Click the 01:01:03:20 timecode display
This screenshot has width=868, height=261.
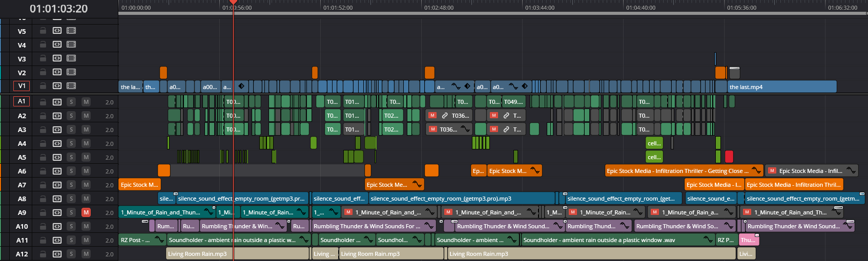pyautogui.click(x=58, y=9)
